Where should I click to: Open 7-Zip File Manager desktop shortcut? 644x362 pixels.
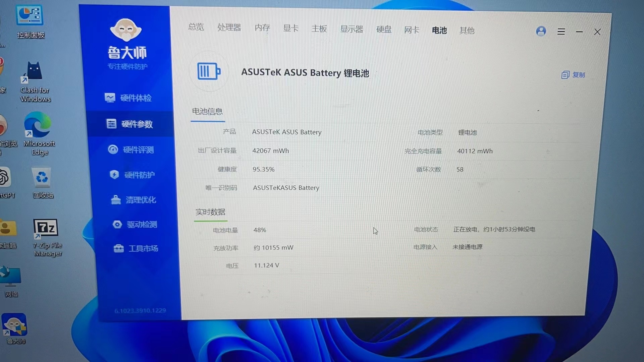pyautogui.click(x=47, y=238)
